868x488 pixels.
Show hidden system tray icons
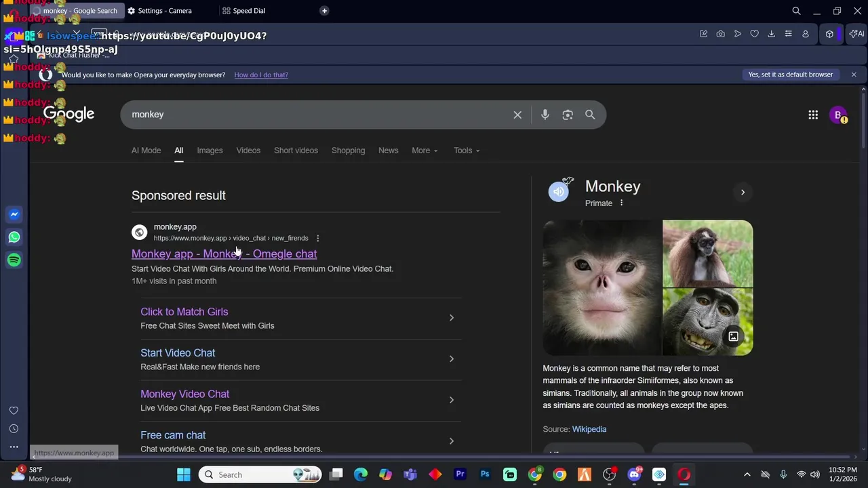[x=747, y=474]
